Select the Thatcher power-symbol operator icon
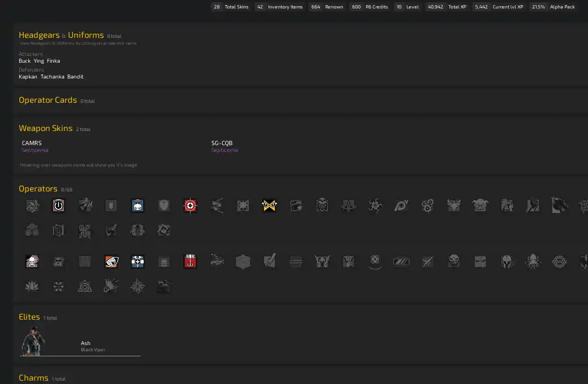 [58, 206]
